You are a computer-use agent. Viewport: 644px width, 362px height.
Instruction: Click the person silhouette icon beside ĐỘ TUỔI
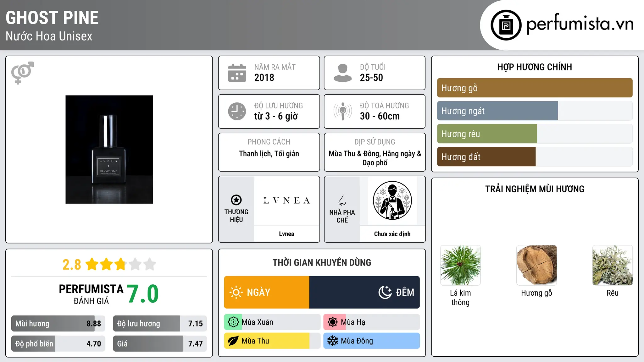(x=343, y=73)
